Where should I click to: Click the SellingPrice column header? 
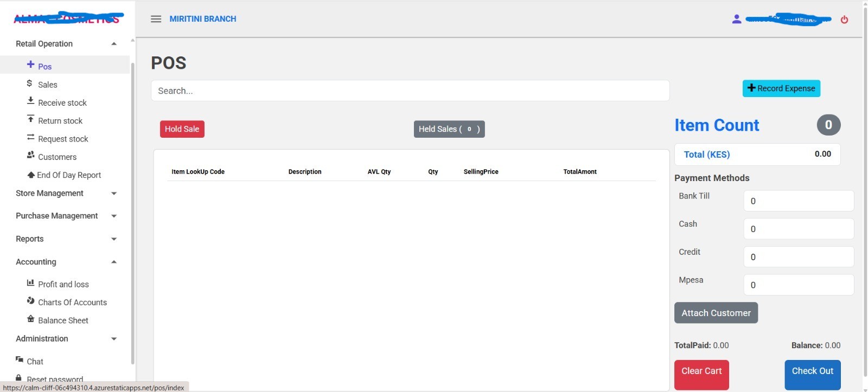point(481,172)
